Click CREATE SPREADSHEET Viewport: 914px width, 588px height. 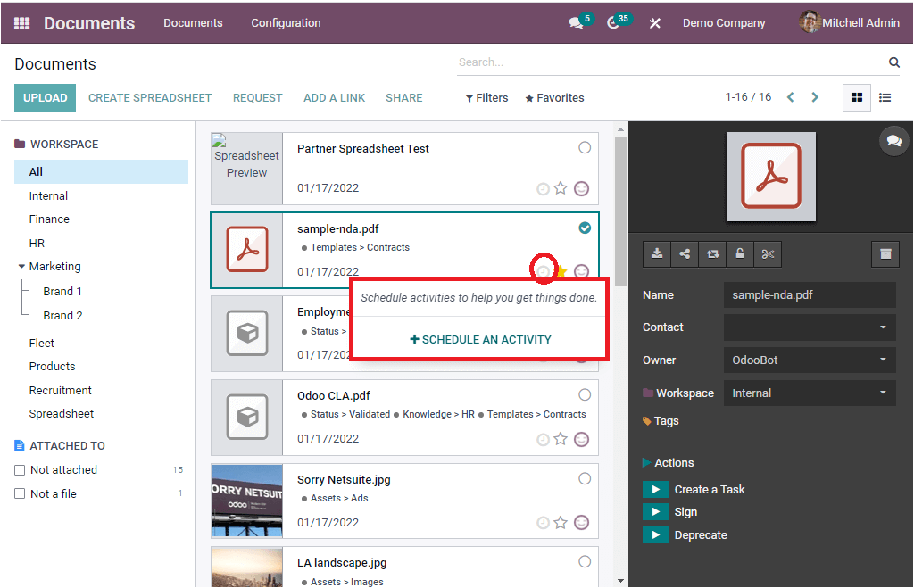(x=150, y=98)
